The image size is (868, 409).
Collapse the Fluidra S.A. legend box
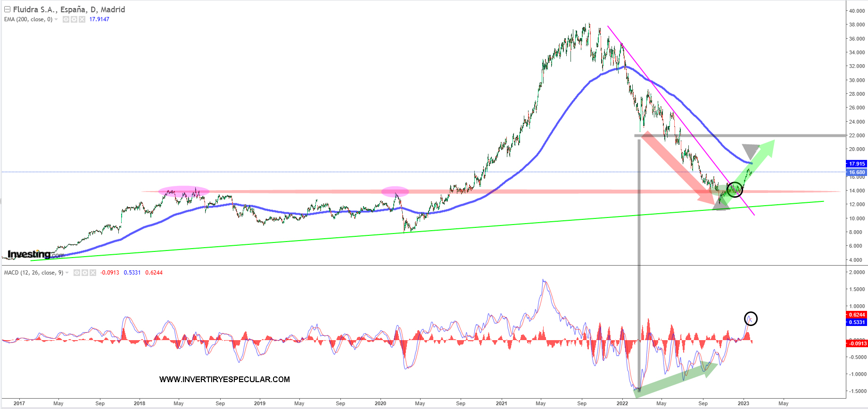pos(7,9)
